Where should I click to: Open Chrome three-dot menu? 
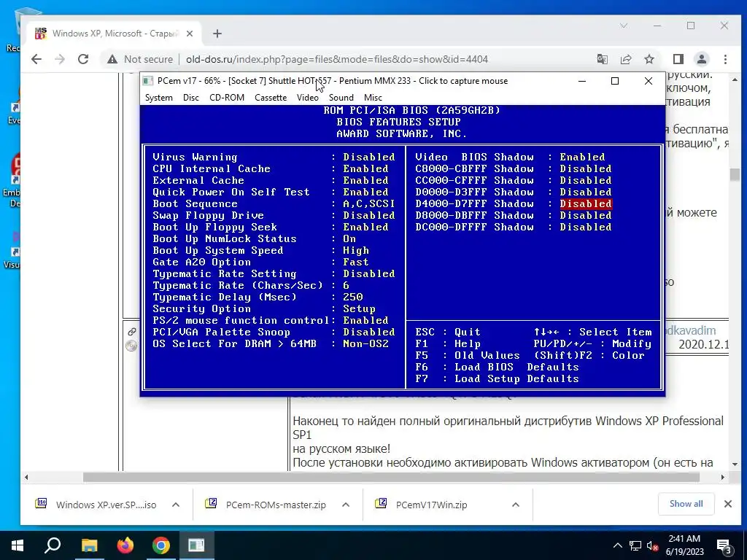click(725, 59)
